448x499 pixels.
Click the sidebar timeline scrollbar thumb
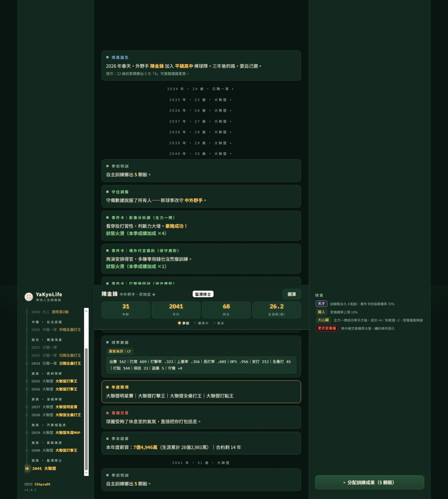tap(86, 409)
